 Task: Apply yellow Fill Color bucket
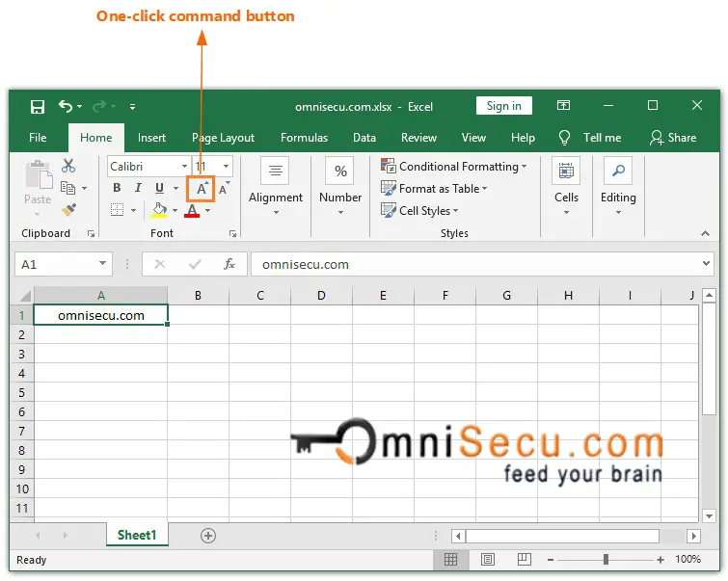tap(159, 210)
